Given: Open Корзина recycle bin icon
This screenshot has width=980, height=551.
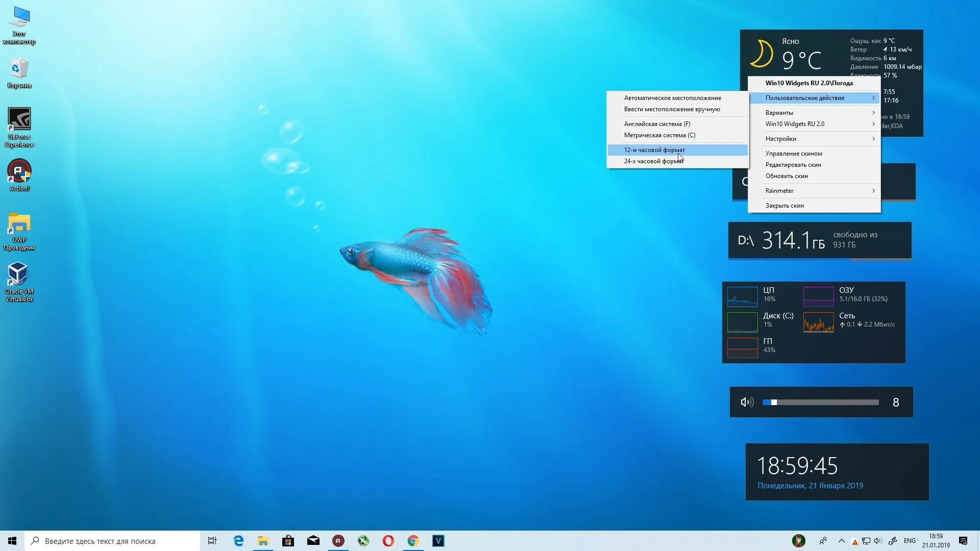Looking at the screenshot, I should click(x=19, y=68).
